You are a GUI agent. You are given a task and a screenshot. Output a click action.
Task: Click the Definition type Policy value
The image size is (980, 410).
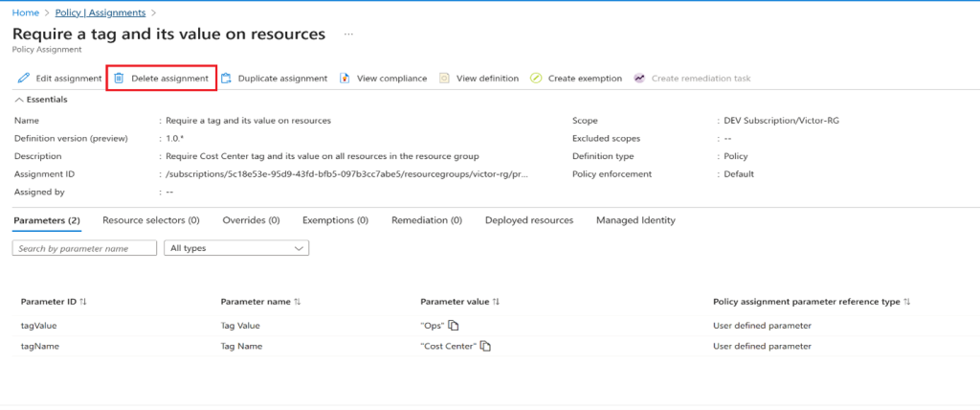coord(736,156)
